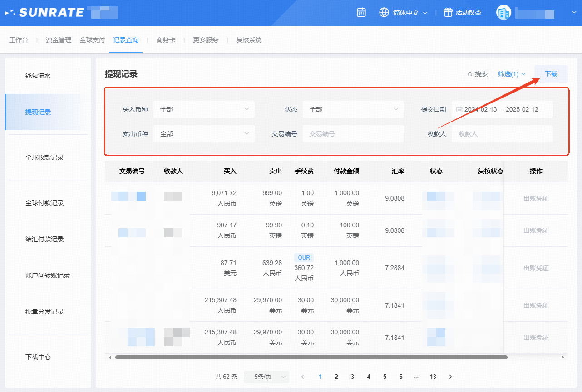Expand the 卖出币种 dropdown
Viewport: 582px width, 392px height.
point(204,134)
